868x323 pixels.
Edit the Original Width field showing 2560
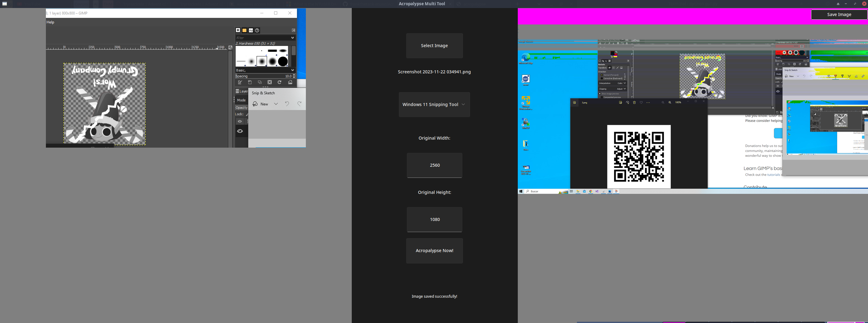(434, 165)
